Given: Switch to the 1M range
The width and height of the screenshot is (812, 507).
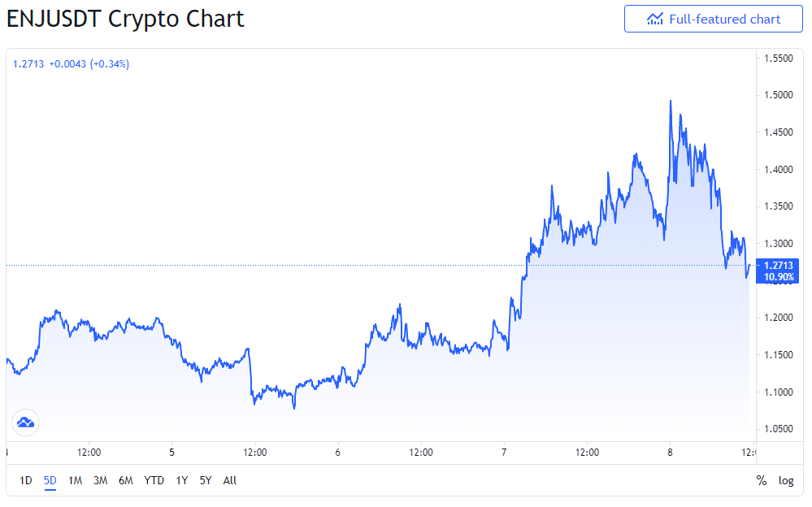Looking at the screenshot, I should (75, 480).
